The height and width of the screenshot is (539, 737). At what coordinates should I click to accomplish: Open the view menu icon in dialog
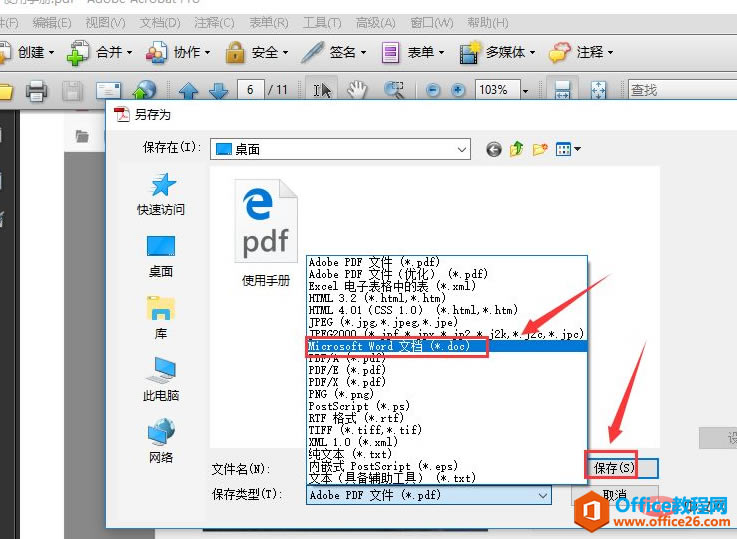[568, 149]
